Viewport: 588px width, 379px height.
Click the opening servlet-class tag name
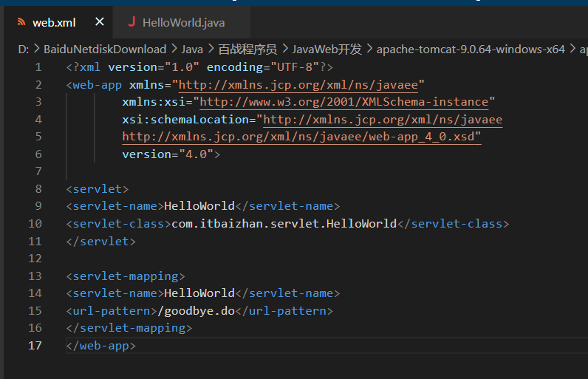tap(118, 224)
